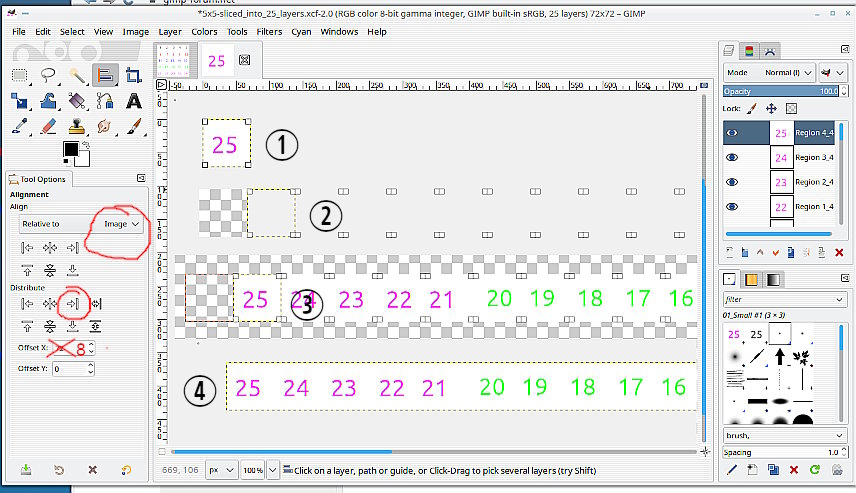Toggle lock alpha channel
This screenshot has height=493, width=856.
(791, 109)
